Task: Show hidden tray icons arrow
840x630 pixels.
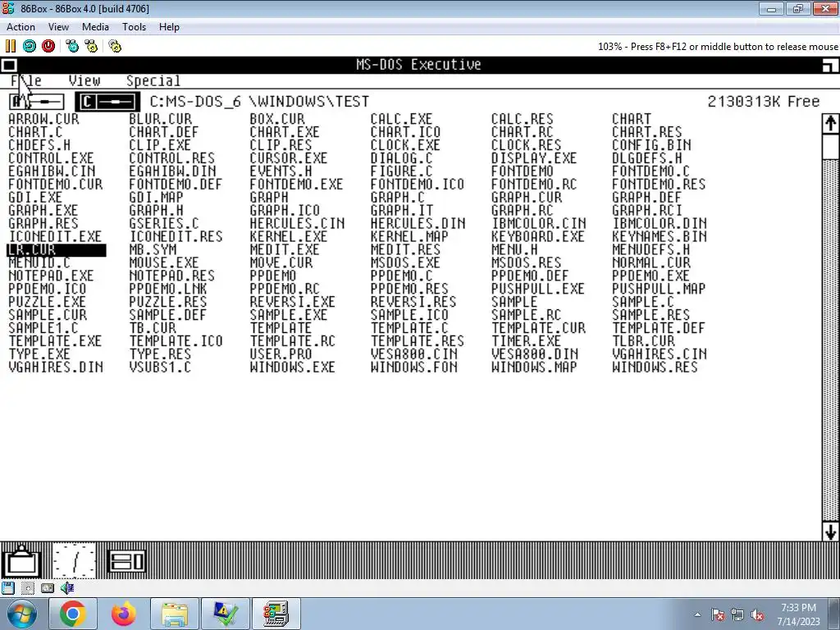Action: [x=697, y=614]
